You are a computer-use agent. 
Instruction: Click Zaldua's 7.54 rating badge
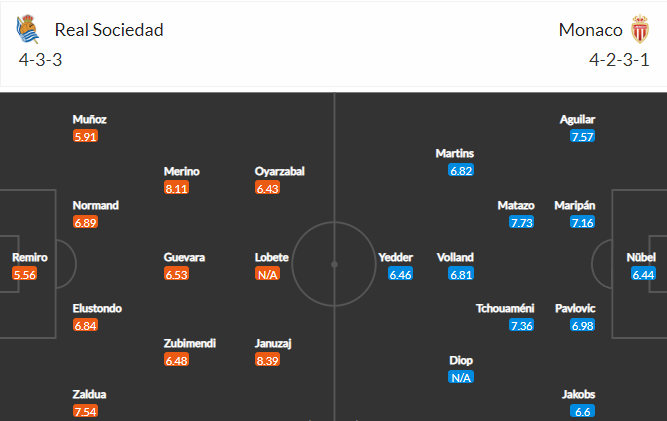(x=85, y=411)
